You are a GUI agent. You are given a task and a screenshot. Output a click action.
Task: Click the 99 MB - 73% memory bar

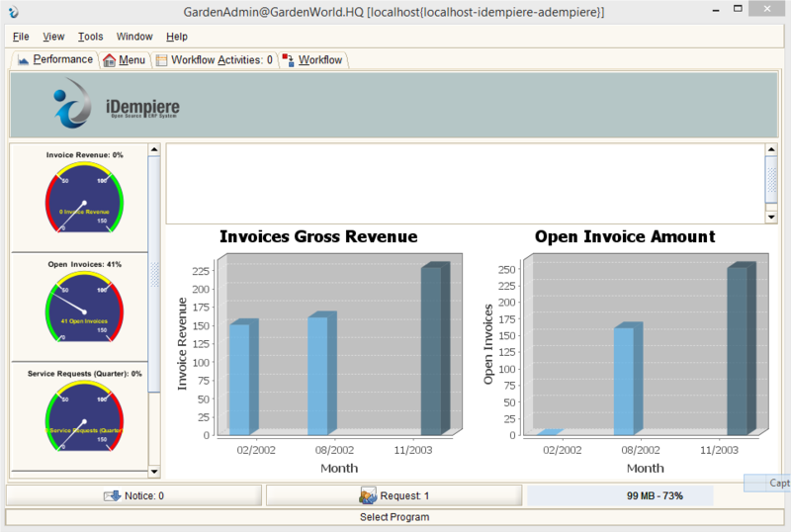tap(620, 495)
